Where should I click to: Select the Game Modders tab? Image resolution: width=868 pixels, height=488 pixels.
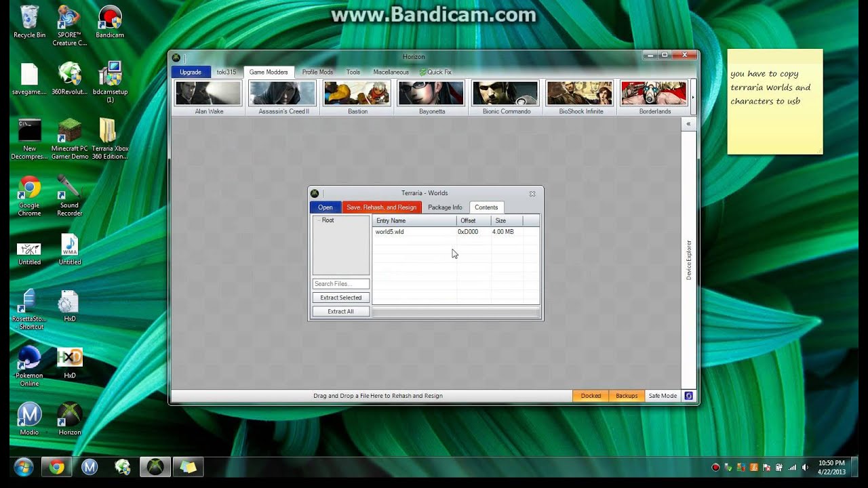269,72
